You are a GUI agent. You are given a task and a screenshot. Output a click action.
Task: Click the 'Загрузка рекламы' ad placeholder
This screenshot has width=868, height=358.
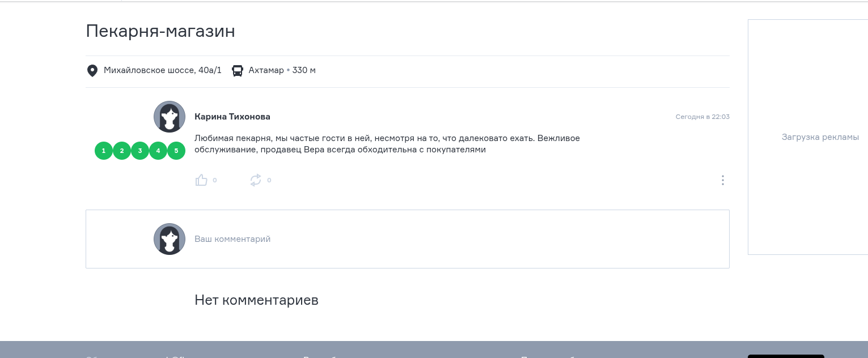click(x=820, y=137)
